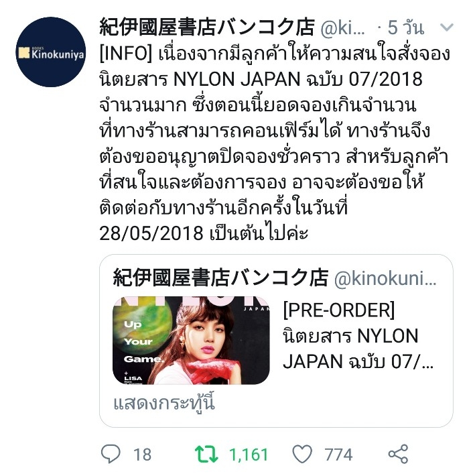Tap the green retweet icon
The image size is (469, 476).
(x=206, y=454)
